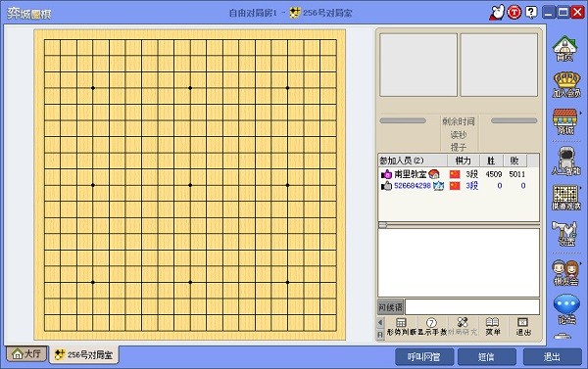Click the red T coin icon
The width and height of the screenshot is (588, 369).
tap(514, 13)
